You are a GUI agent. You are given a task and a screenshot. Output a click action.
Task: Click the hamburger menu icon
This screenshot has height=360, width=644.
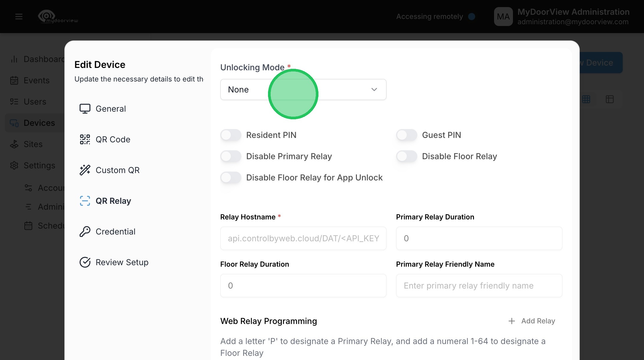(19, 17)
